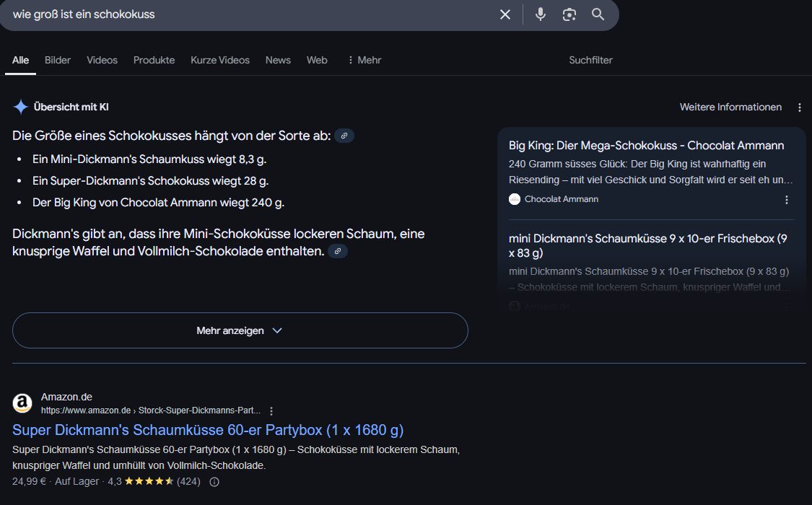
Task: Click the 'Auf Lager' availability text
Action: coord(77,481)
